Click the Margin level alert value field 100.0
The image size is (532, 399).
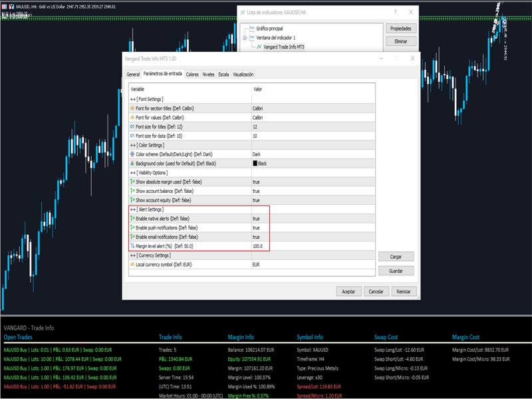(x=313, y=246)
